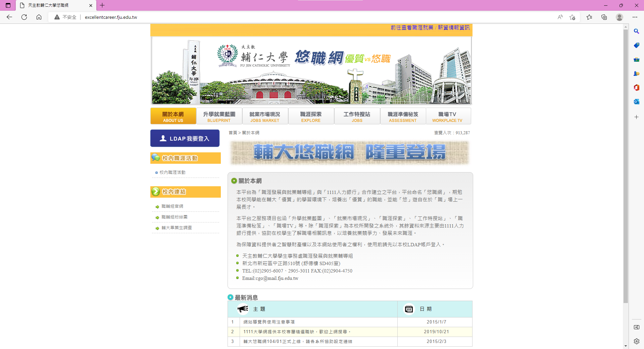Screen dimensions: 644x349
Task: Open the 職輔組官網 link
Action: (x=172, y=206)
